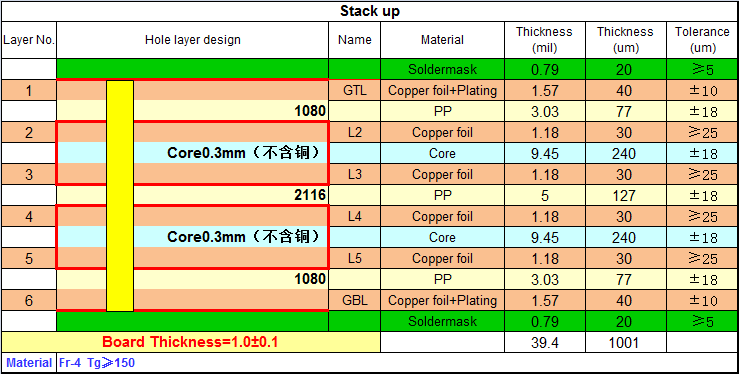The width and height of the screenshot is (739, 374).
Task: Select layer number 6 cell
Action: click(x=29, y=300)
